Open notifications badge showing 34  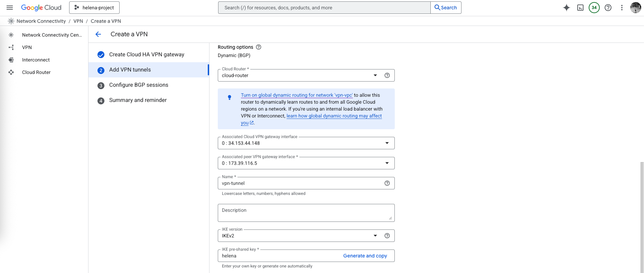coord(594,8)
